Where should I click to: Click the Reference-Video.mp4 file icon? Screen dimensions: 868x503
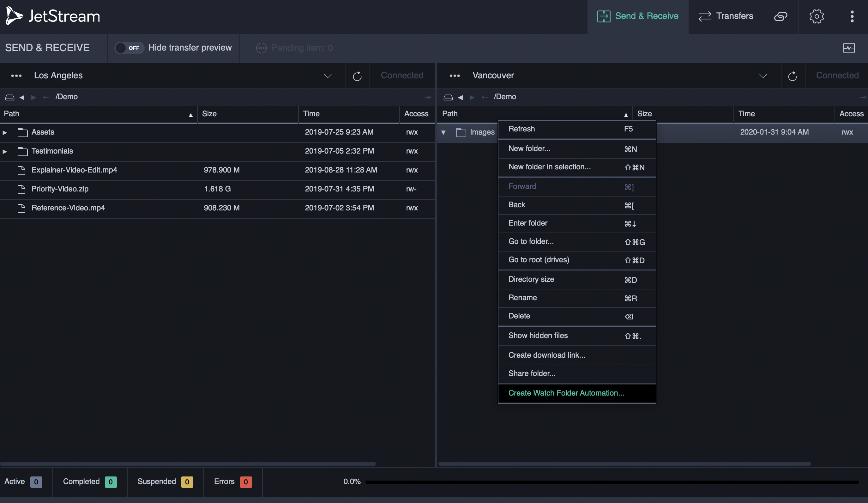[21, 208]
